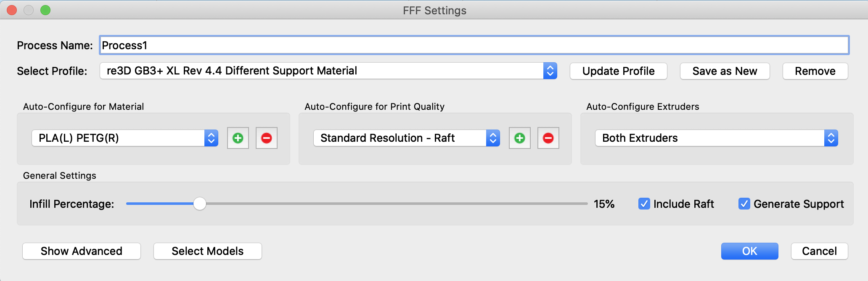
Task: Click the Update Profile button
Action: pos(619,71)
